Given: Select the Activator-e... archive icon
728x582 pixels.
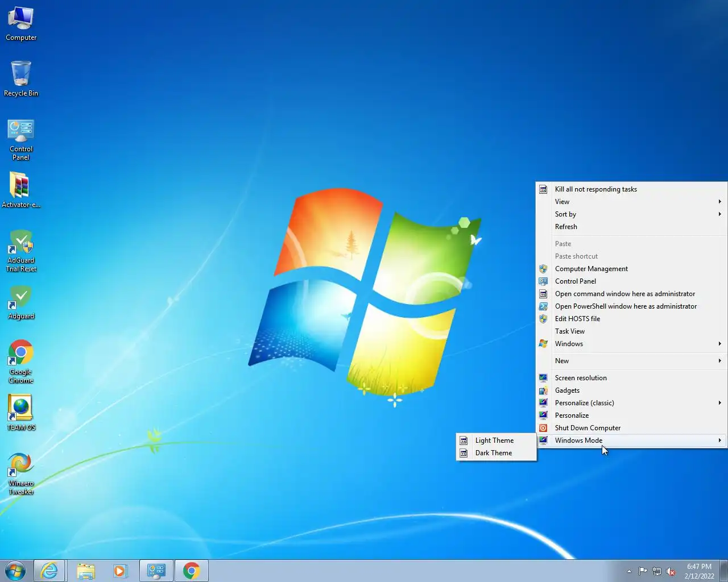Looking at the screenshot, I should tap(21, 190).
